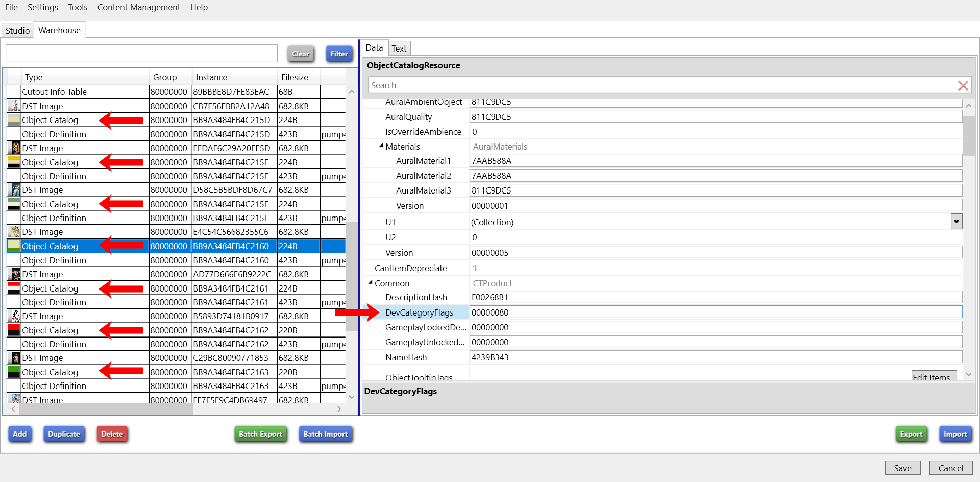Select swatch icon of Object Catalog BB9A3484FB4C2161
Screen dimensions: 980x482
point(14,288)
